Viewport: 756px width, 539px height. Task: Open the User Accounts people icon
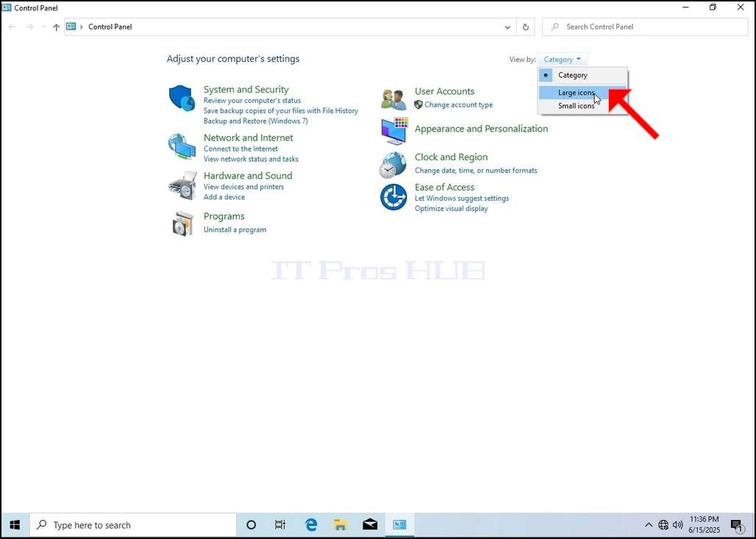point(393,100)
